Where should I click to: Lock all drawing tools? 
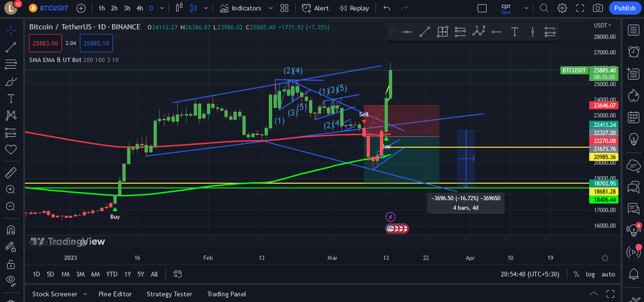[x=10, y=263]
